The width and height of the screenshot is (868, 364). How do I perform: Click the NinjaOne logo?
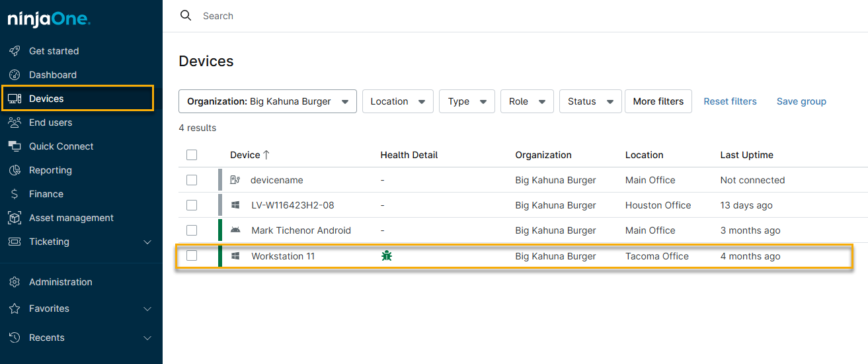click(x=49, y=20)
